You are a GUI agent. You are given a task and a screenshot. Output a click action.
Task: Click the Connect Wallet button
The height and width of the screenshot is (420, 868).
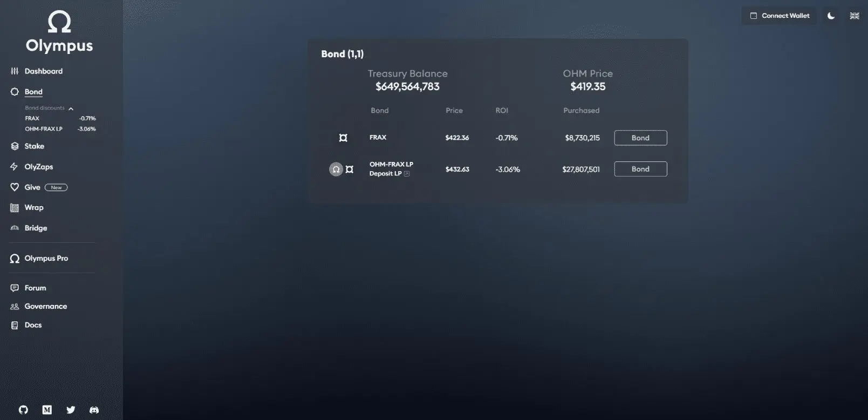coord(780,16)
